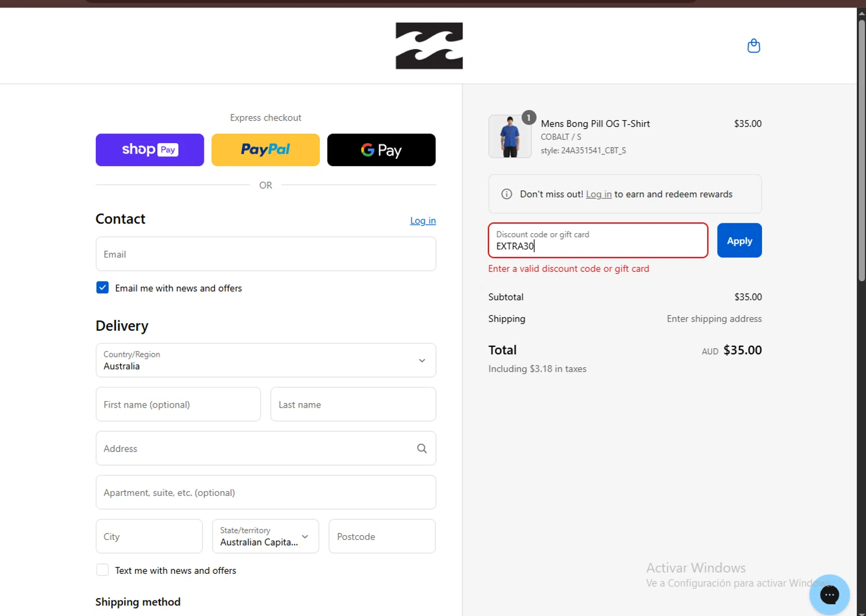Open the Mens Bong Pill T-Shirt thumbnail

(x=510, y=136)
